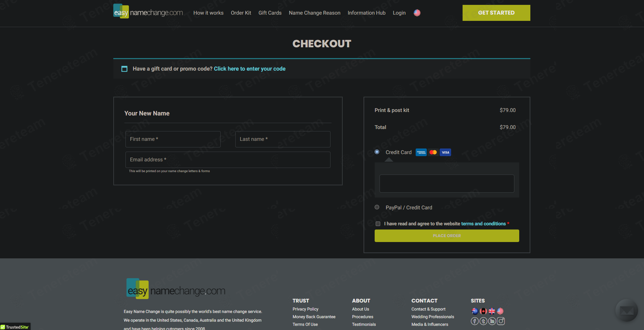Open the Australia site via flag icon
Image resolution: width=644 pixels, height=330 pixels.
coord(475,311)
